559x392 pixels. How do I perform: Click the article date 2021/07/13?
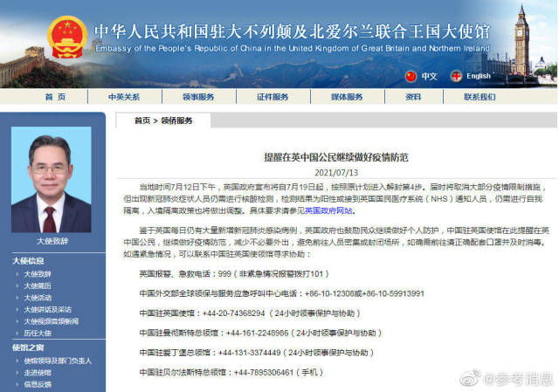click(336, 173)
